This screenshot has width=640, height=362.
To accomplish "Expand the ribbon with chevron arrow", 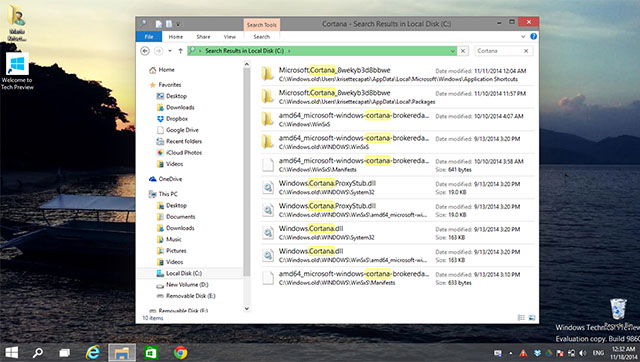I will [523, 36].
